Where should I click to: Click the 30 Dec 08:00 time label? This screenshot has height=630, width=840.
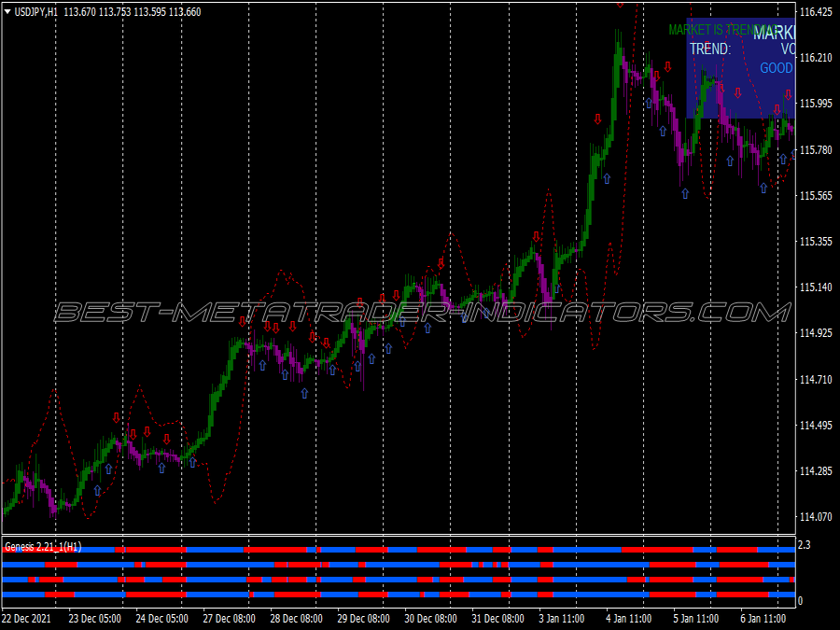tap(430, 619)
